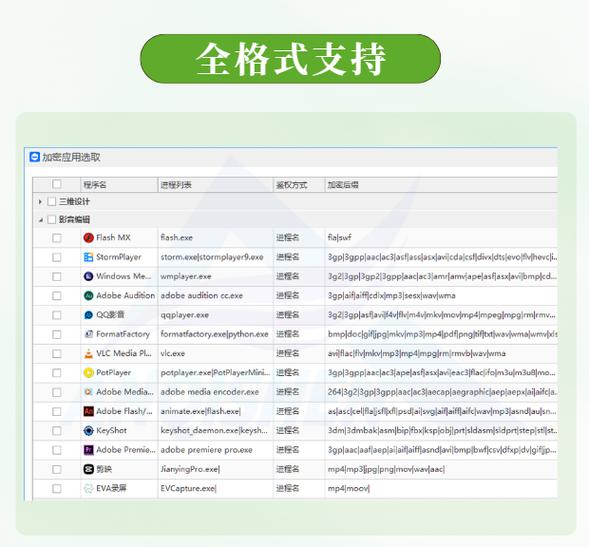Tick the Adobe Flash/Animate checkbox
The image size is (589, 547).
pos(57,412)
